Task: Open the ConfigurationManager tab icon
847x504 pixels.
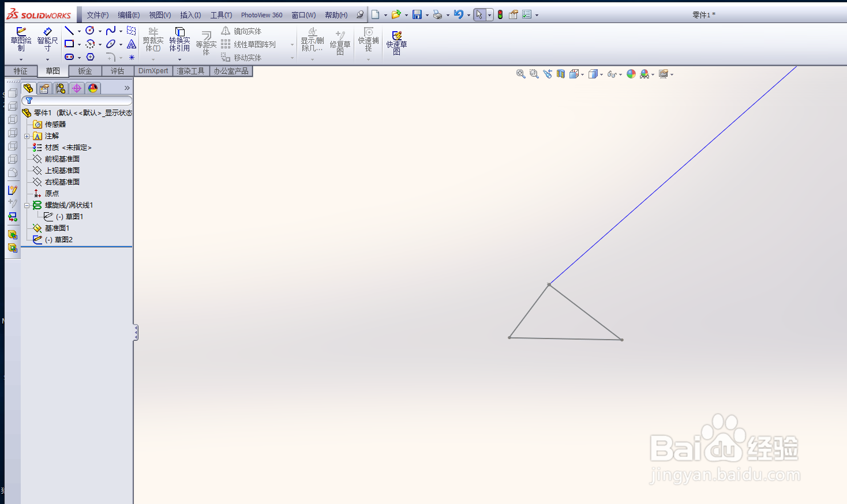Action: pyautogui.click(x=61, y=88)
